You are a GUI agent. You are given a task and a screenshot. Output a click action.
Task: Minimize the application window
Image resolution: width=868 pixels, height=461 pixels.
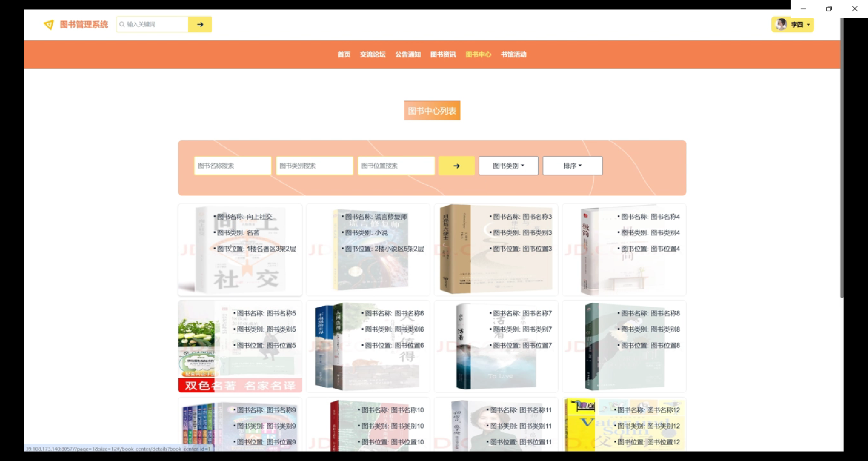tap(803, 9)
